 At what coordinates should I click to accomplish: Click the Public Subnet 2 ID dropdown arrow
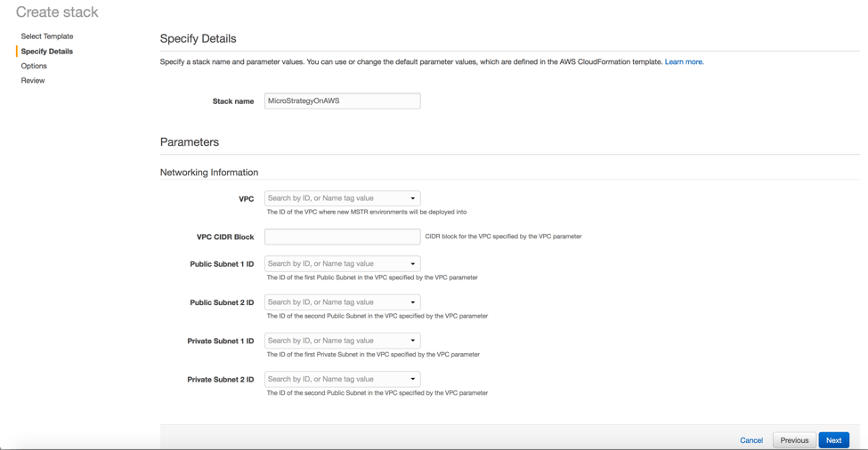(412, 302)
